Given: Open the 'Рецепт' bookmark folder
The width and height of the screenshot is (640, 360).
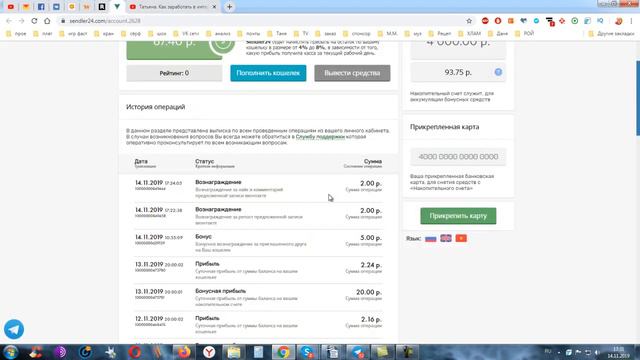Looking at the screenshot, I should tap(440, 33).
